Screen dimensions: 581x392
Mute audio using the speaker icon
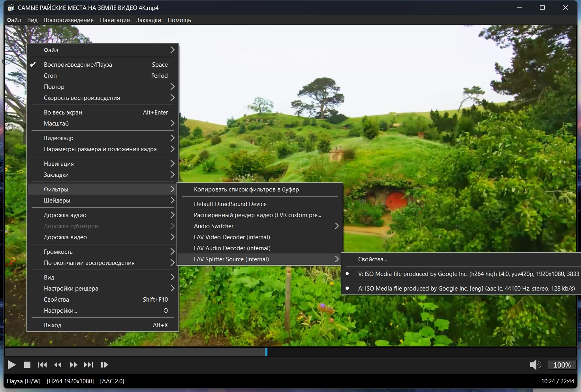[535, 365]
